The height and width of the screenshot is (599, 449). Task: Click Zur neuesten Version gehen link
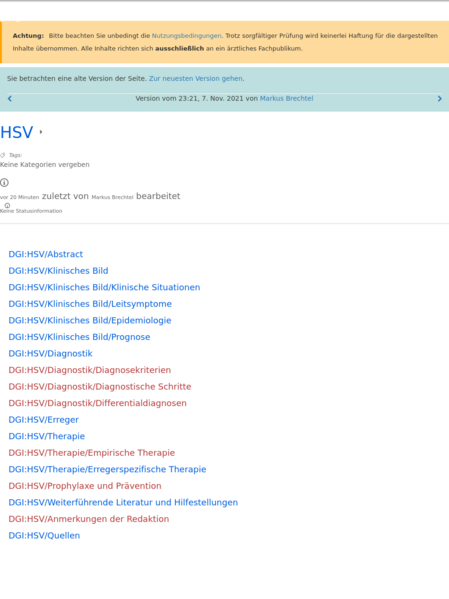coord(196,78)
